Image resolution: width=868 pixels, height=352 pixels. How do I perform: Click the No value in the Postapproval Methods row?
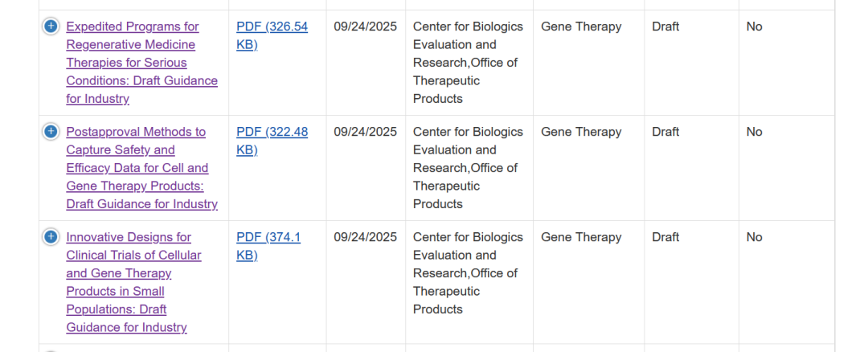[x=754, y=132]
